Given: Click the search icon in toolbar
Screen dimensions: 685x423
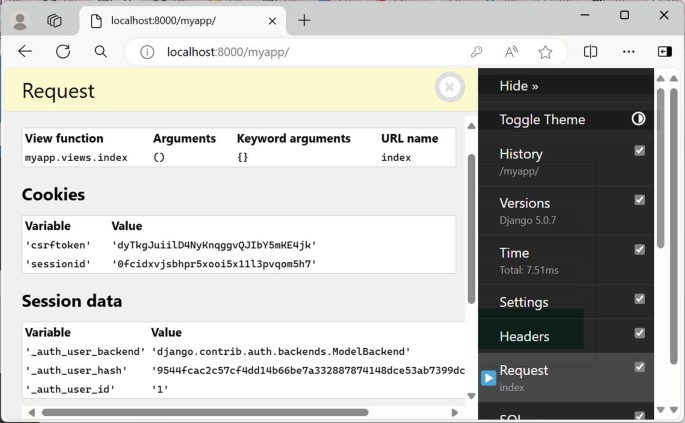Looking at the screenshot, I should click(x=101, y=52).
